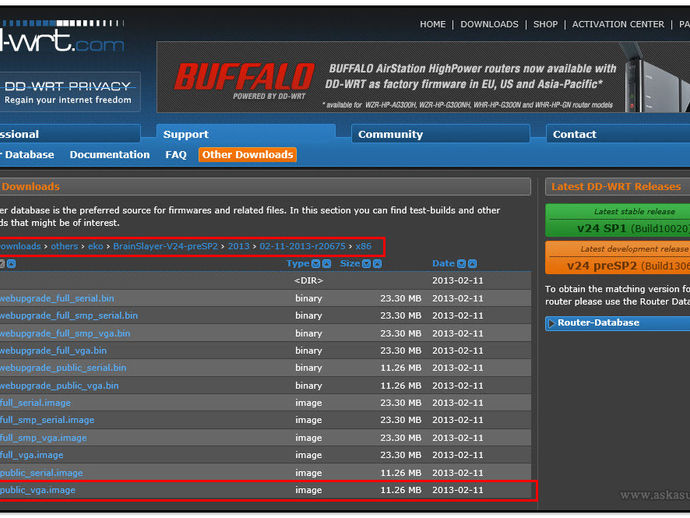Sort Date column ascending arrow
Image resolution: width=690 pixels, height=518 pixels.
click(472, 264)
